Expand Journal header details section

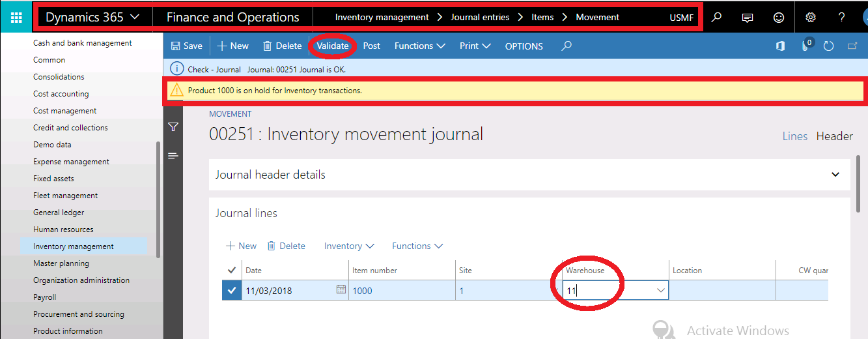click(529, 175)
